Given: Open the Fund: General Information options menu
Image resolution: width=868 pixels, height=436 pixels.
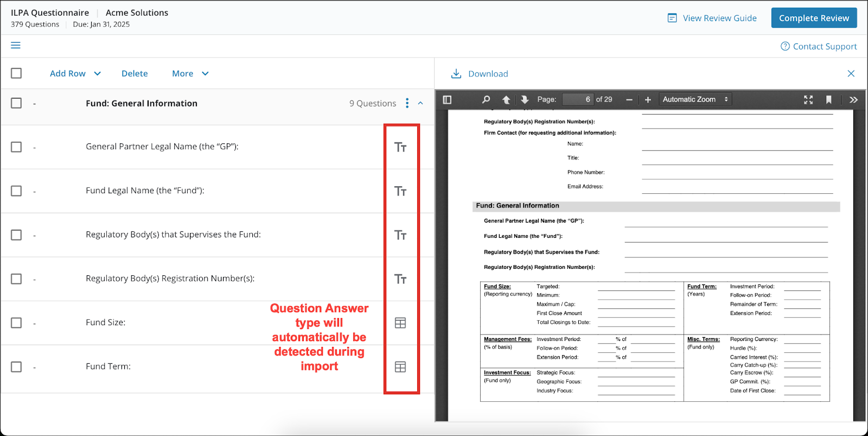Looking at the screenshot, I should coord(407,103).
